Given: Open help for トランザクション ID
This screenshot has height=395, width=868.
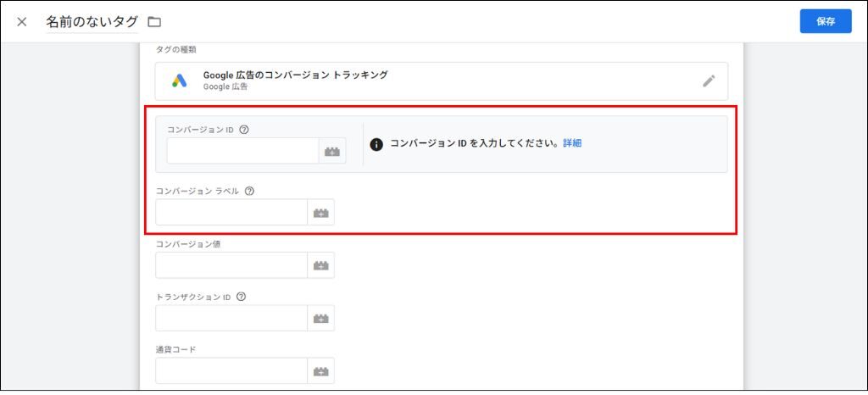Looking at the screenshot, I should click(240, 297).
